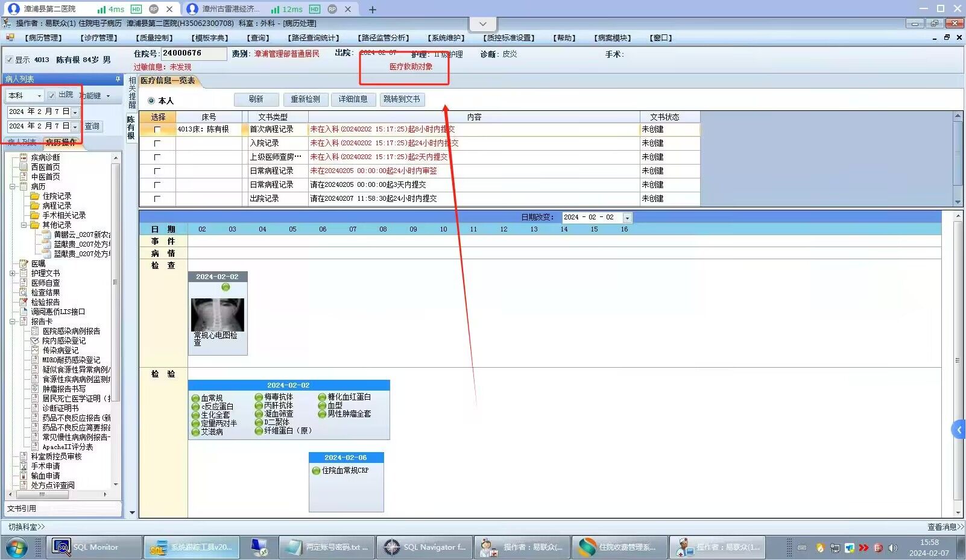Open SQL Navigator from the taskbar
The image size is (966, 560).
coord(425,547)
